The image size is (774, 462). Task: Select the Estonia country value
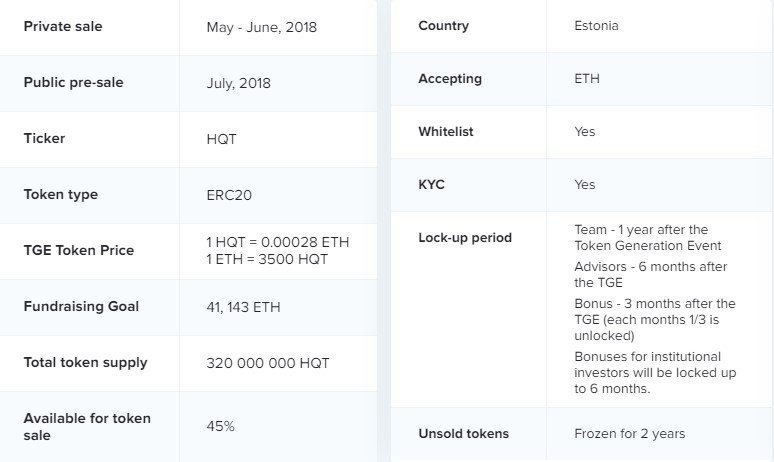[596, 26]
